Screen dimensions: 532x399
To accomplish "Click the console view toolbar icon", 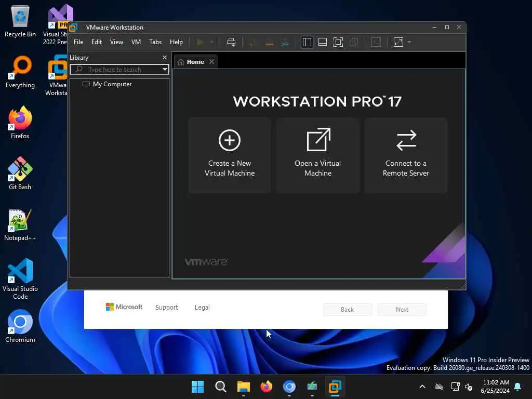I will [x=376, y=42].
